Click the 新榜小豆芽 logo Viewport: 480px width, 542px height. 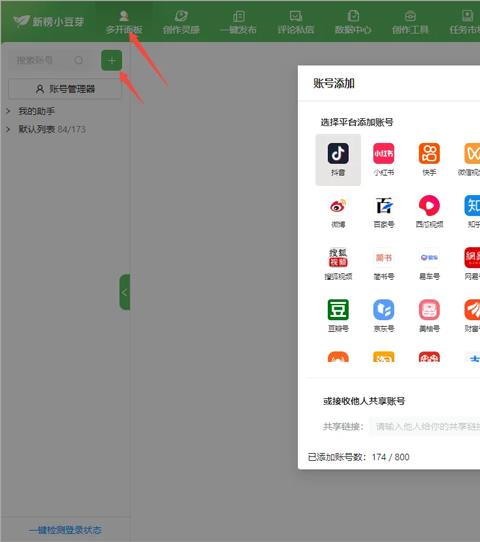coord(49,22)
